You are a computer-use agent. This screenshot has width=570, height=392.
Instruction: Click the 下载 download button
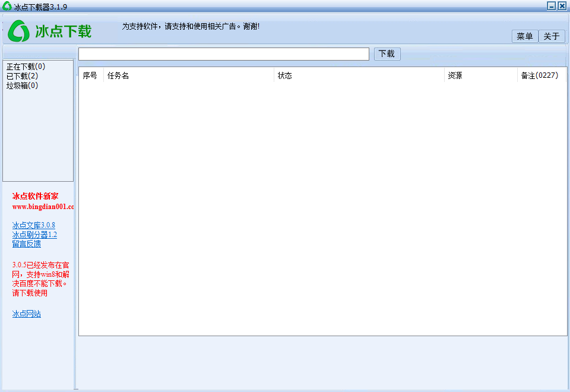(387, 54)
